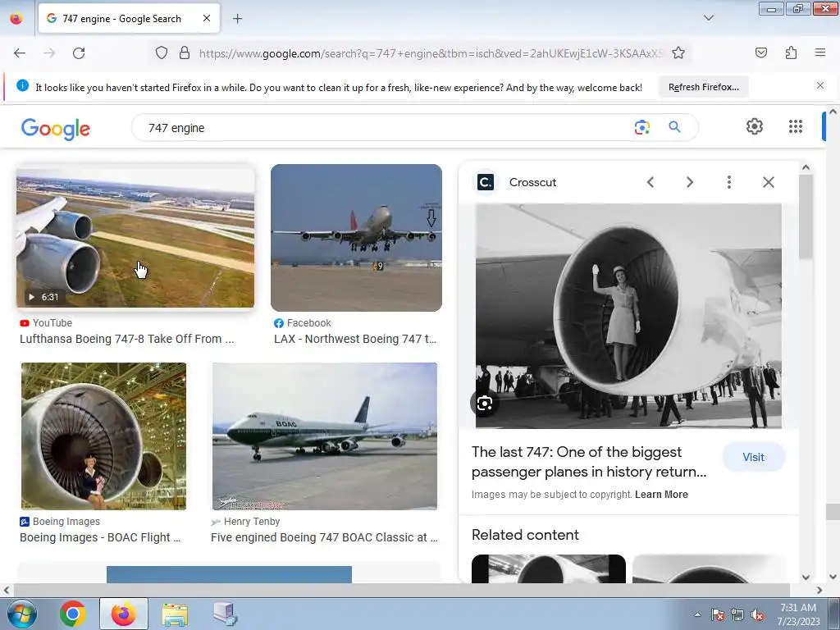Open LAX - Northwest Boeing 747 title

coord(355,339)
